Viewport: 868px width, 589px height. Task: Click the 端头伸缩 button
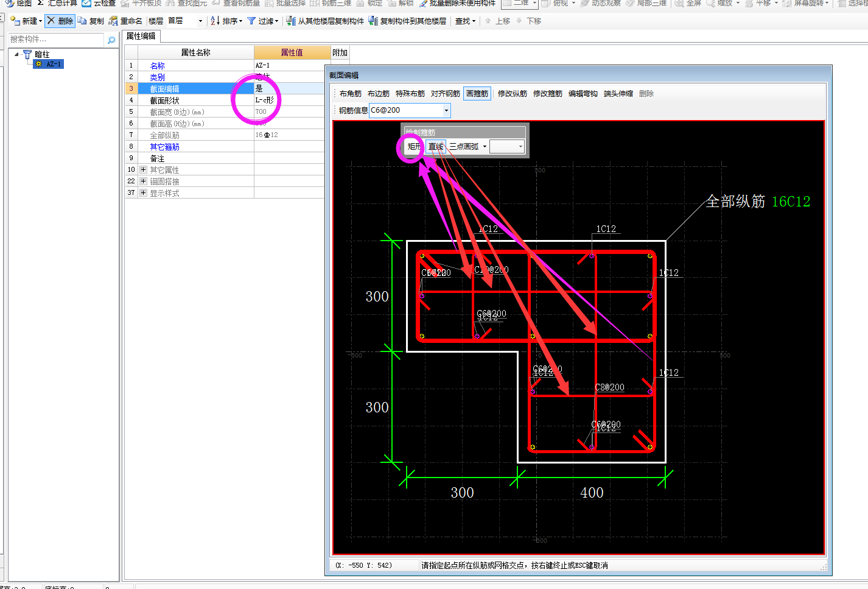(x=618, y=93)
